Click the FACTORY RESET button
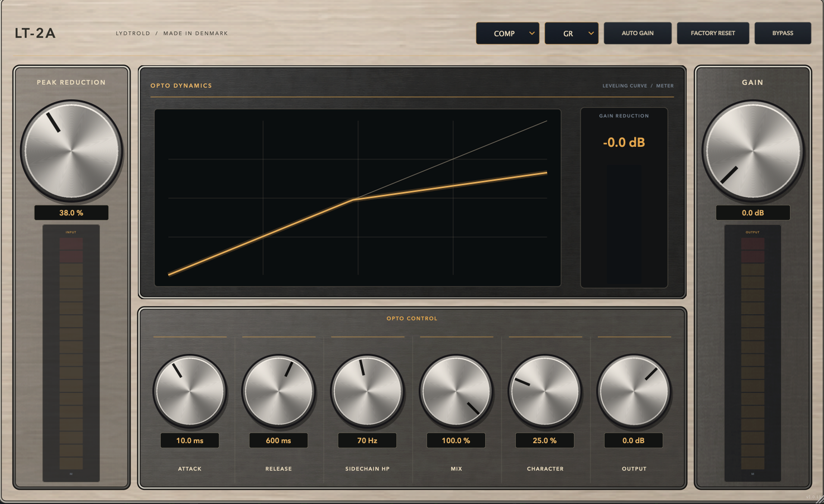Image resolution: width=824 pixels, height=504 pixels. point(713,33)
